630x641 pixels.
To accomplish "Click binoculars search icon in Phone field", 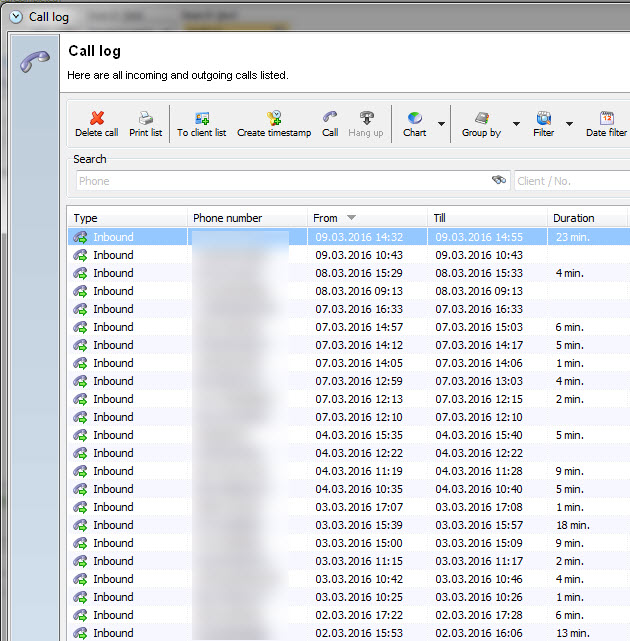I will click(x=499, y=181).
